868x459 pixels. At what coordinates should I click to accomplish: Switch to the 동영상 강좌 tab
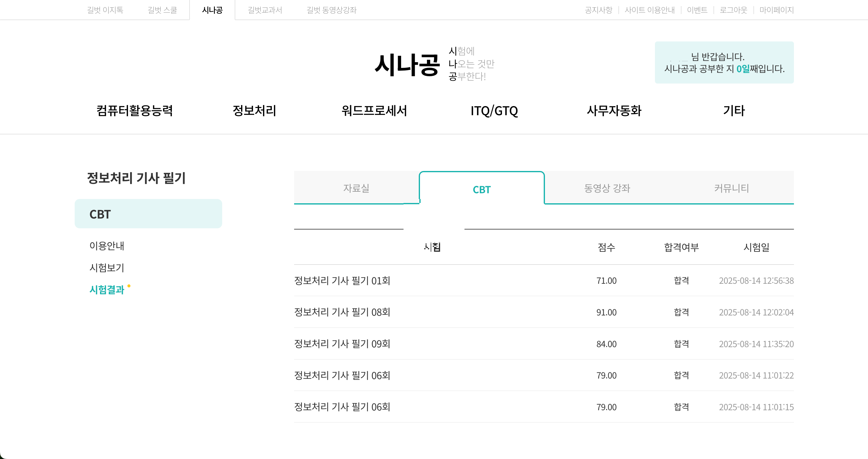click(x=607, y=188)
